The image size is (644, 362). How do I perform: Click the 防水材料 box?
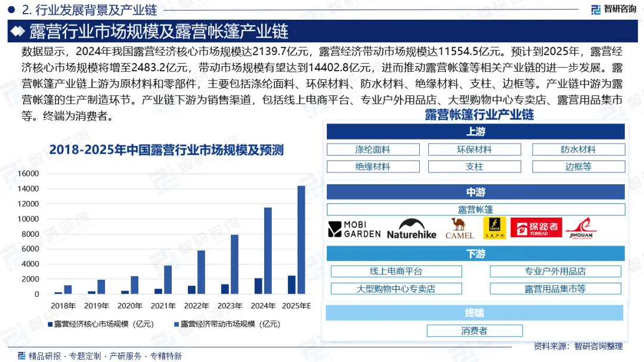578,150
